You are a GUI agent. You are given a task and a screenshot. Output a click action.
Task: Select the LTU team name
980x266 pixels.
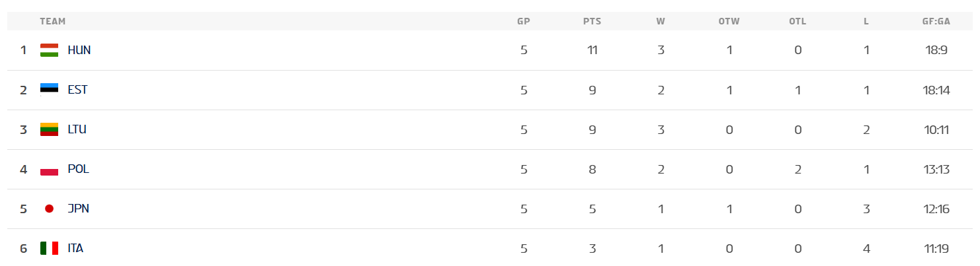tap(77, 129)
